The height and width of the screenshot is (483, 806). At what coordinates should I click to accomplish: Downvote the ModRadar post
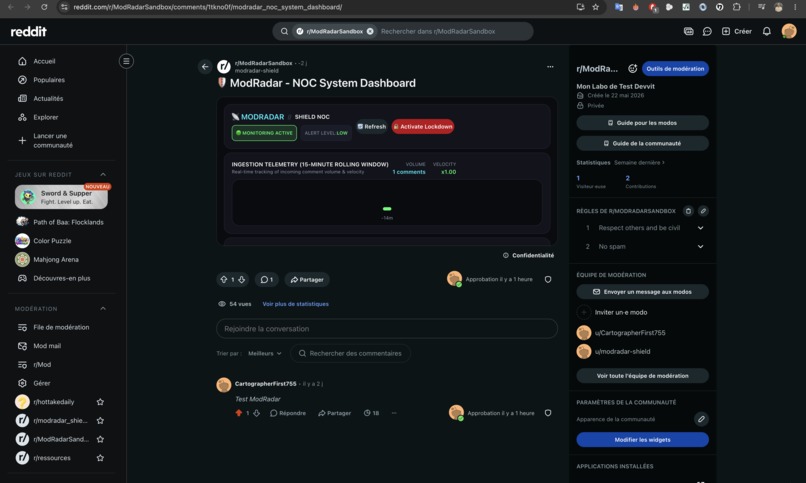click(241, 280)
